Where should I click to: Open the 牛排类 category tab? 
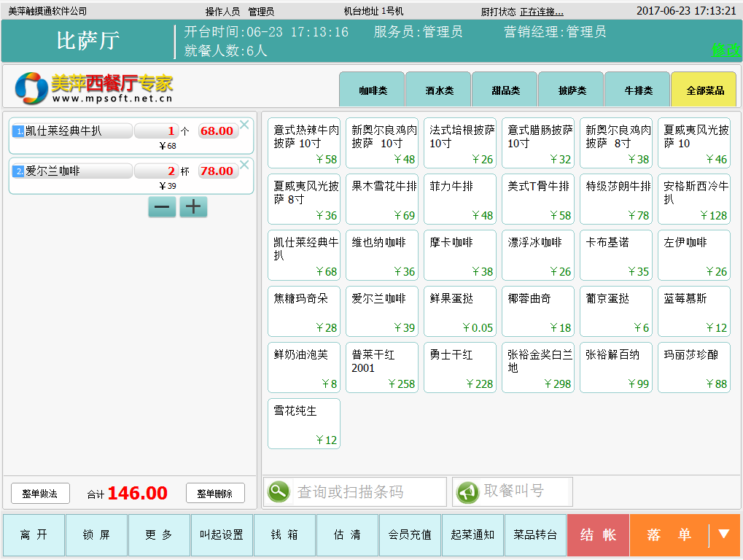click(x=637, y=90)
